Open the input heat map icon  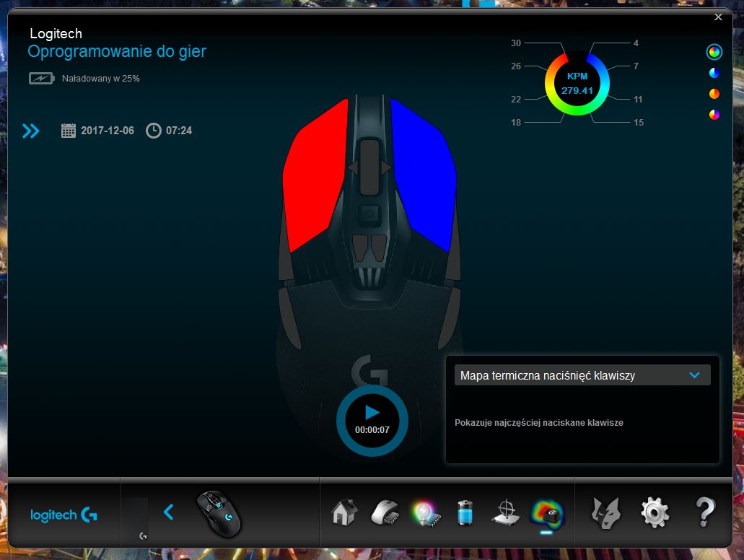(547, 515)
